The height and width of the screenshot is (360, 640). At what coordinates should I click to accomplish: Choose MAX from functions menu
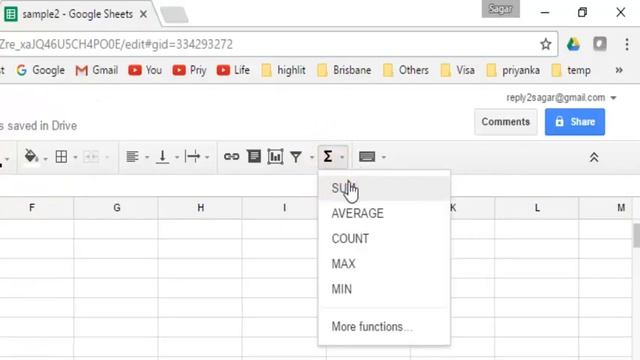point(384,264)
